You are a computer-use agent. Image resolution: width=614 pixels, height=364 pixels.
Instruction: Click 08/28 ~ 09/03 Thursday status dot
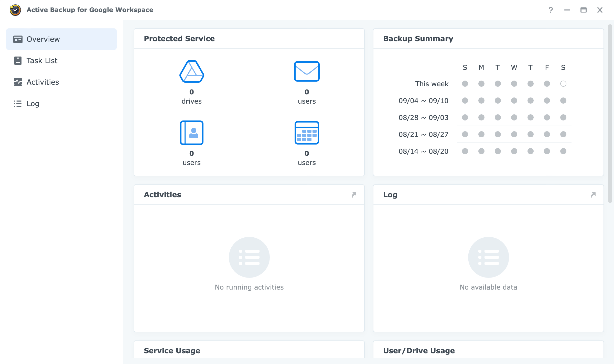point(531,117)
